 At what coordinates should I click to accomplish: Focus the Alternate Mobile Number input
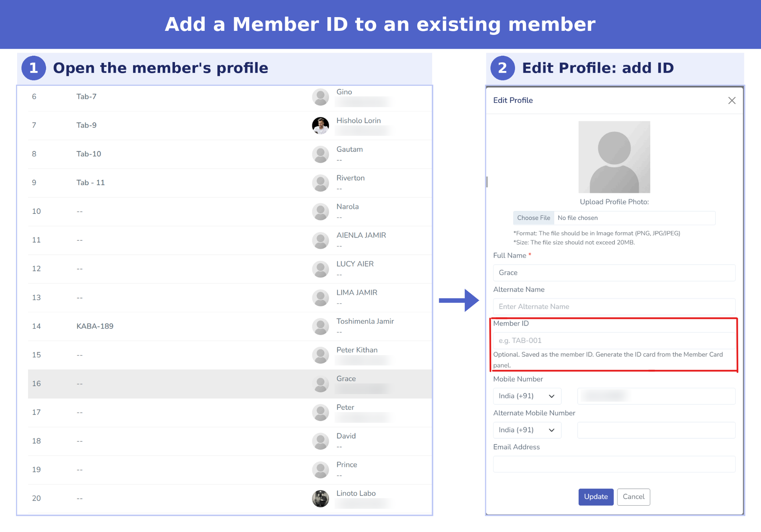pos(656,430)
